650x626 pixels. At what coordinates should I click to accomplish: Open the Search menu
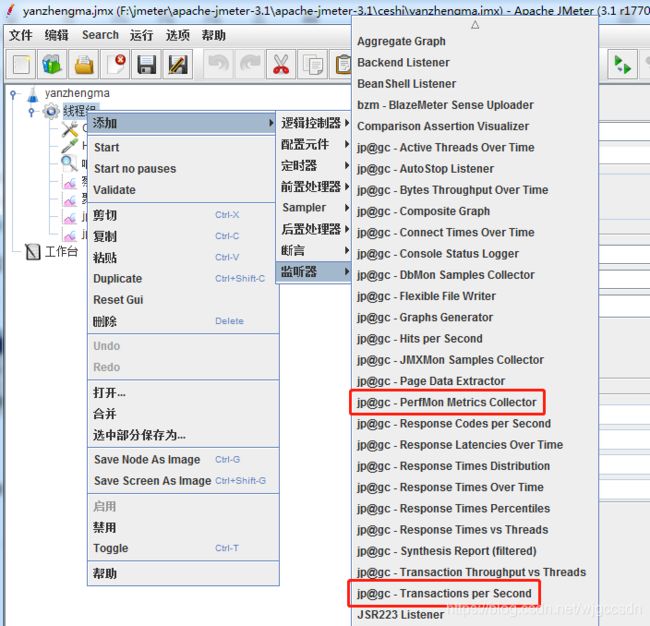pos(100,35)
